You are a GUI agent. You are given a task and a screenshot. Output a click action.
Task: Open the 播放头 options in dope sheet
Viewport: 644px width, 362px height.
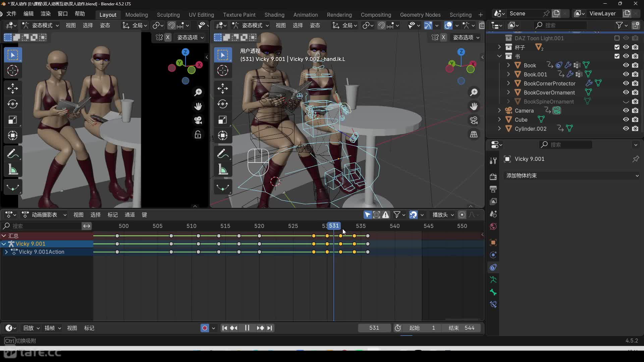(x=443, y=215)
